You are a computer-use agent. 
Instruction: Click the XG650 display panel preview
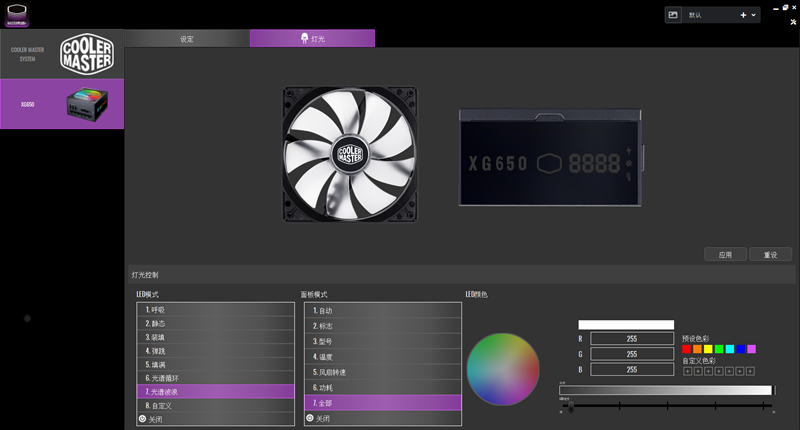[551, 158]
